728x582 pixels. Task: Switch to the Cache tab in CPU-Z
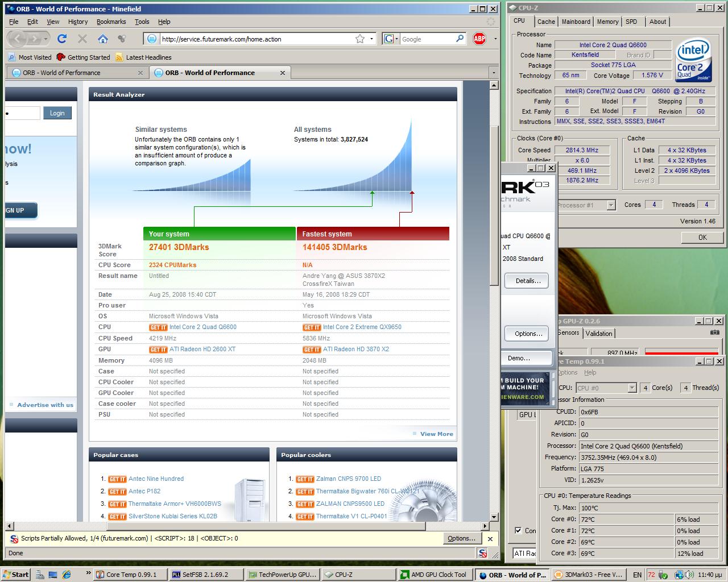546,22
